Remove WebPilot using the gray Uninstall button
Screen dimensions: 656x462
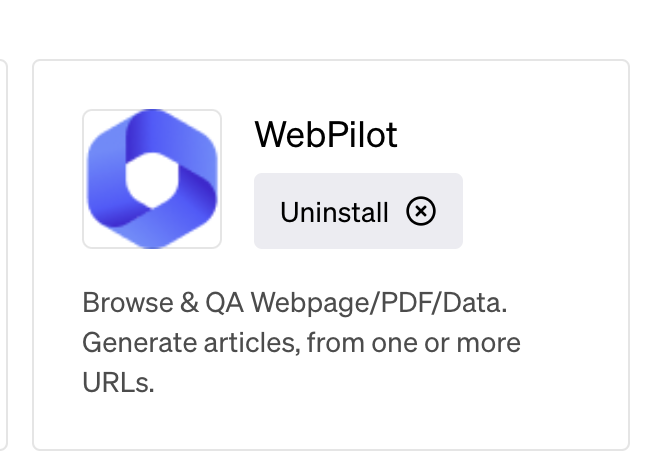click(358, 211)
